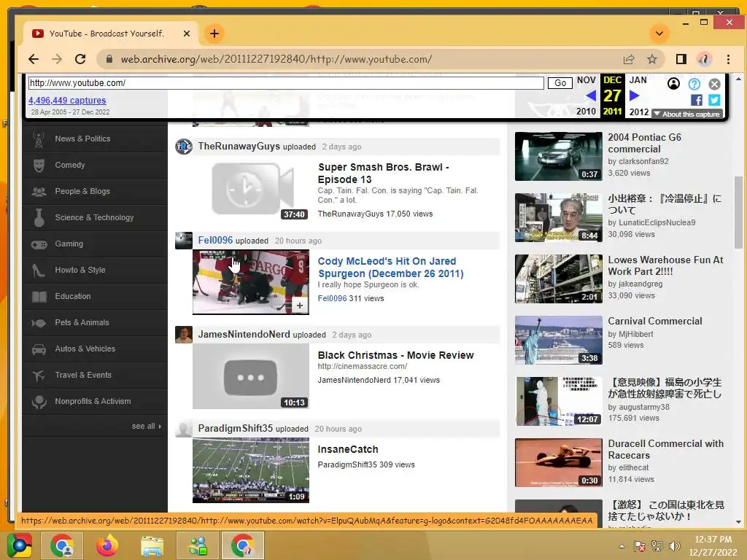This screenshot has height=560, width=747.
Task: Expand categories with see all
Action: pos(146,426)
